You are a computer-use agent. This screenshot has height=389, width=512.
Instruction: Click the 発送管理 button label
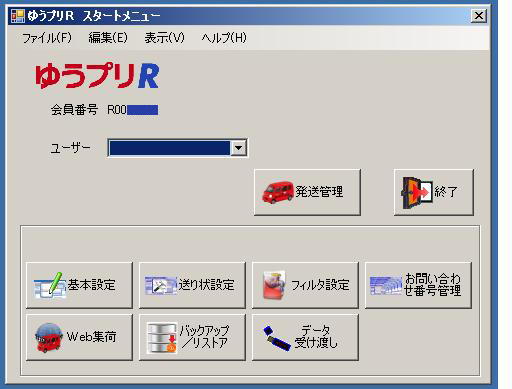[319, 192]
